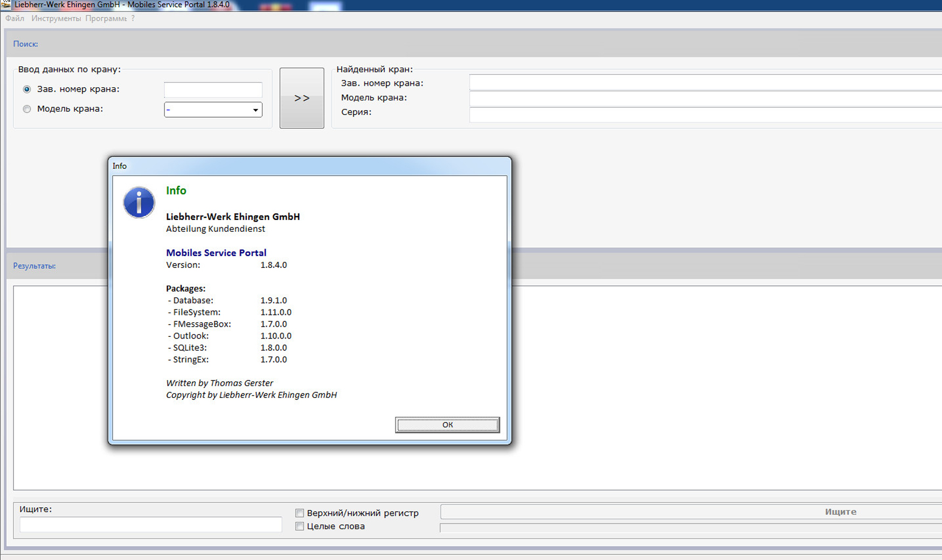This screenshot has width=942, height=560.
Task: Expand the Модель крана dropdown
Action: (x=255, y=110)
